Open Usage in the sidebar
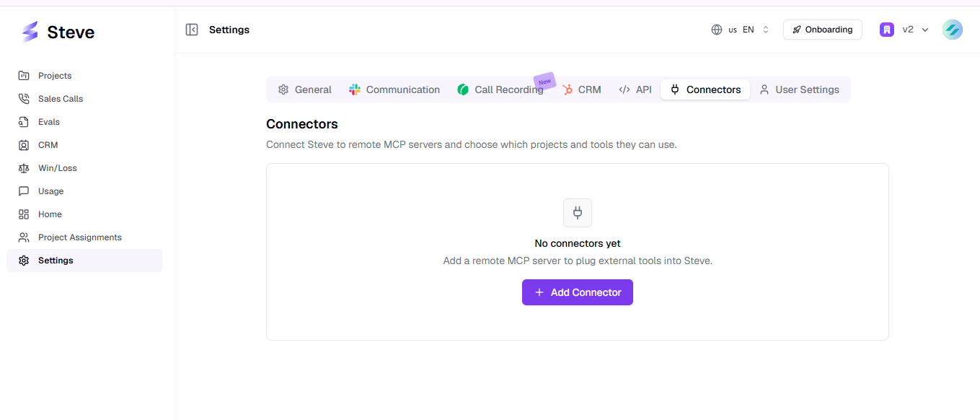Viewport: 980px width, 420px height. [x=84, y=191]
